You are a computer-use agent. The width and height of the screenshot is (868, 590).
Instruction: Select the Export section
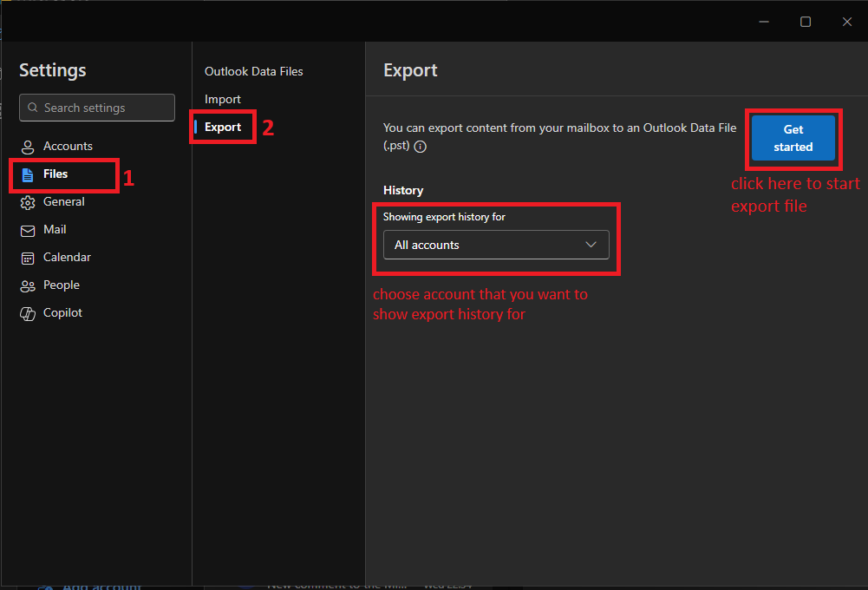click(x=223, y=127)
